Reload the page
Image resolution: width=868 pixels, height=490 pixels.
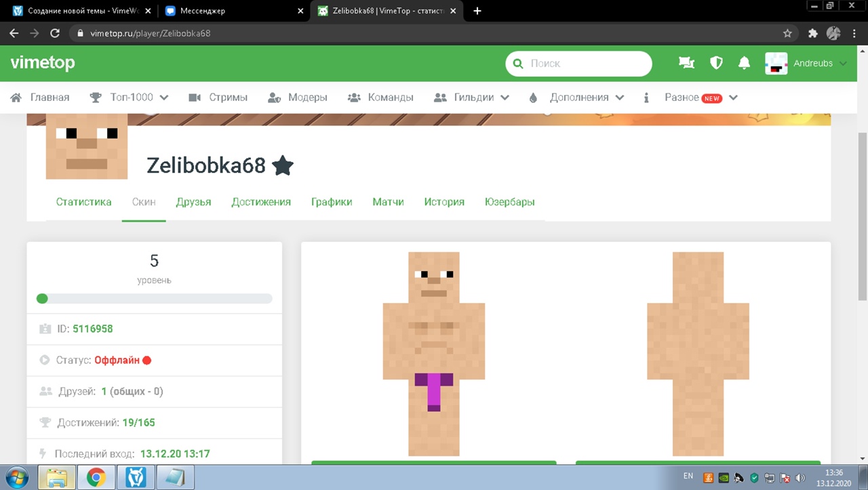(x=55, y=33)
